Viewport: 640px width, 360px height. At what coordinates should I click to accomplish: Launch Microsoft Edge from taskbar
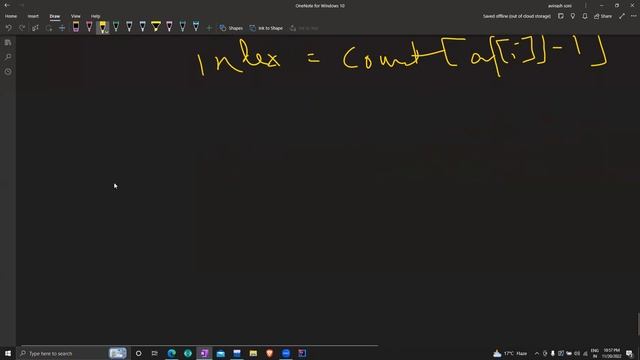pyautogui.click(x=171, y=353)
